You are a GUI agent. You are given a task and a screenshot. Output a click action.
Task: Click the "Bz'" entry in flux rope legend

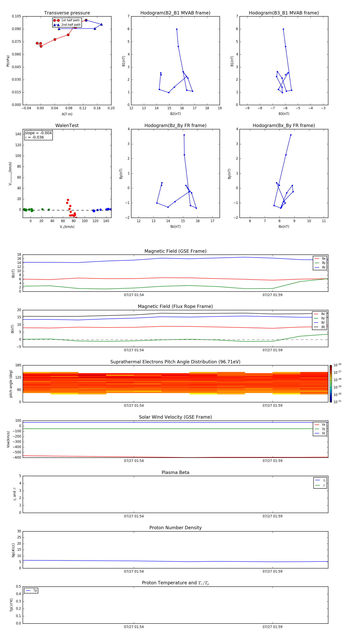[x=320, y=323]
